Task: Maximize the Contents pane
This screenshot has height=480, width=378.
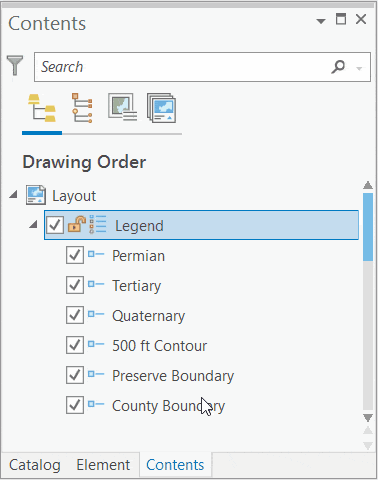Action: click(341, 19)
